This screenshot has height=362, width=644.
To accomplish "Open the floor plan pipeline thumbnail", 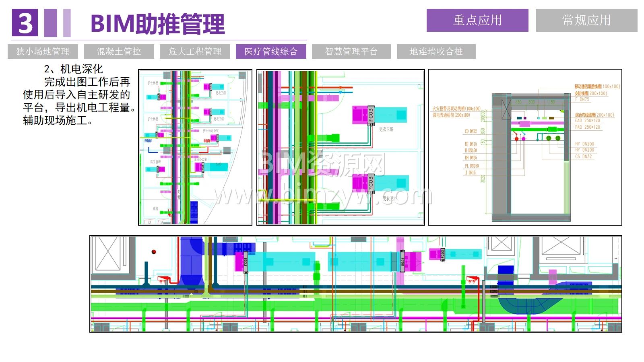I will coord(195,147).
